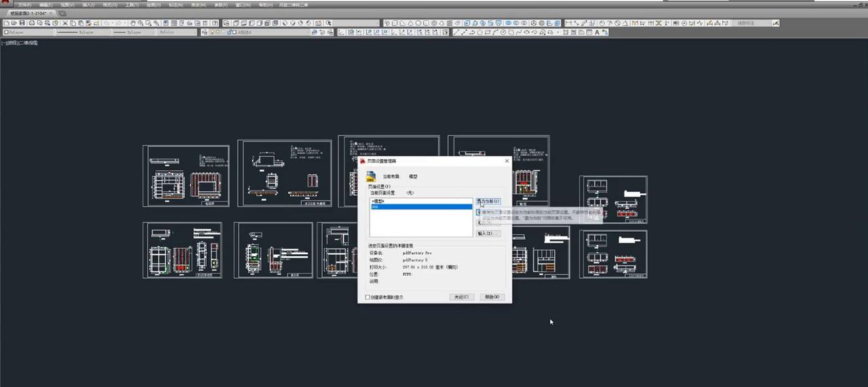This screenshot has width=868, height=387.
Task: Click the 帮助(H) button in dialog
Action: point(492,297)
